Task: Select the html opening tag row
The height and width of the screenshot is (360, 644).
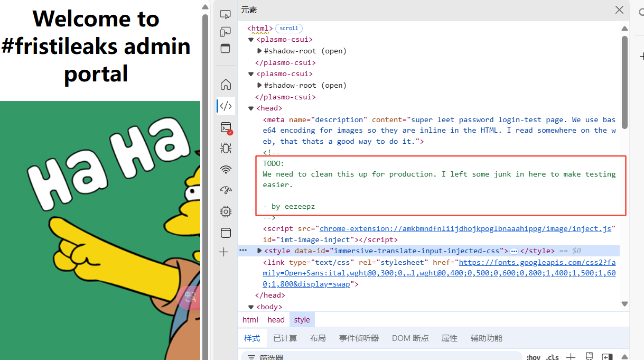Action: [260, 29]
